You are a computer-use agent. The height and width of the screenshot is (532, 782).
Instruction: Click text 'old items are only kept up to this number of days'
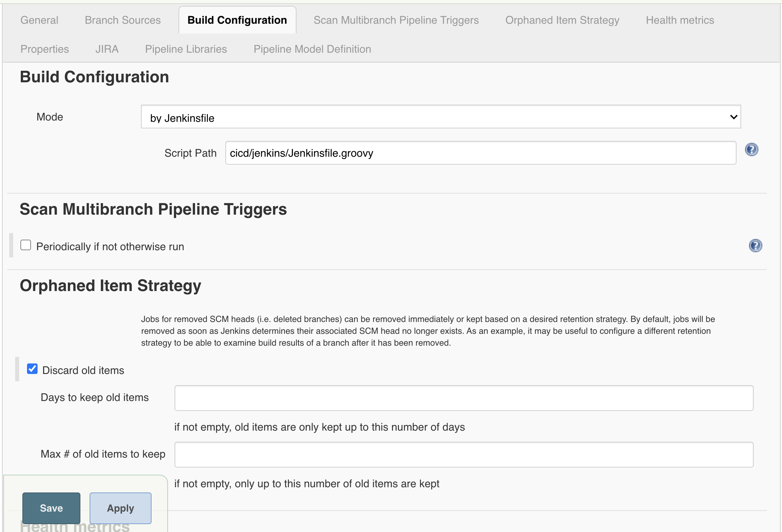350,427
